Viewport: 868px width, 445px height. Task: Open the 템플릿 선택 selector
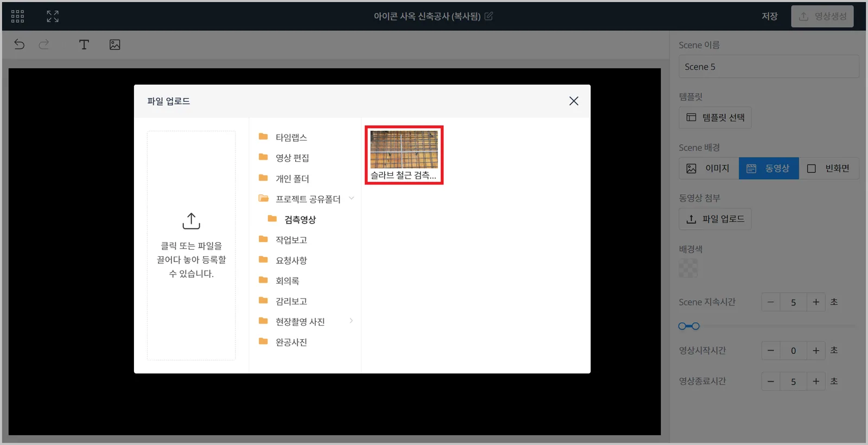(715, 117)
